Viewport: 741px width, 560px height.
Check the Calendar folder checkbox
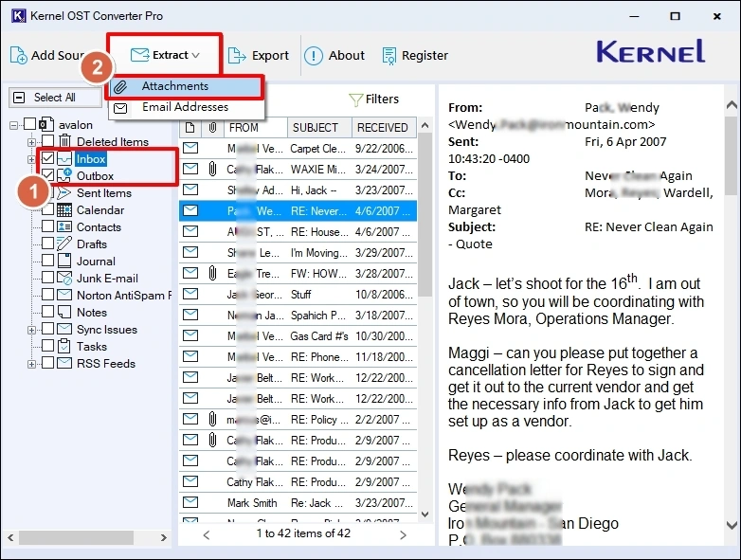[x=47, y=210]
